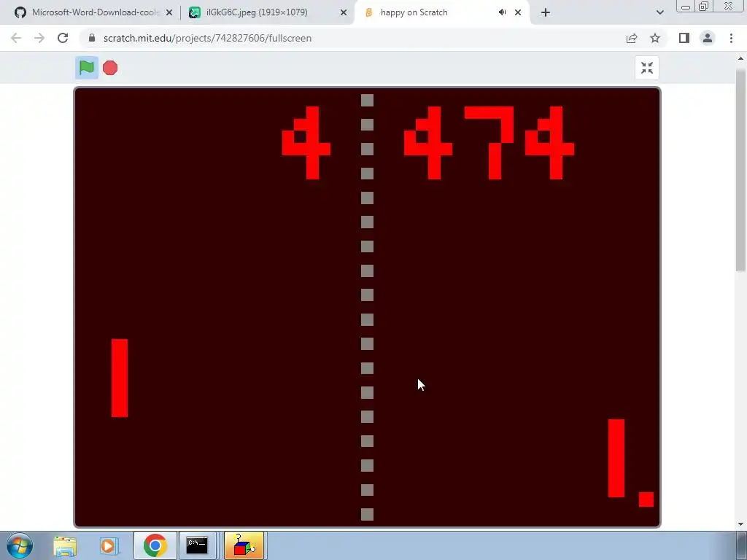
Task: Click Chrome icon in taskbar
Action: [155, 545]
